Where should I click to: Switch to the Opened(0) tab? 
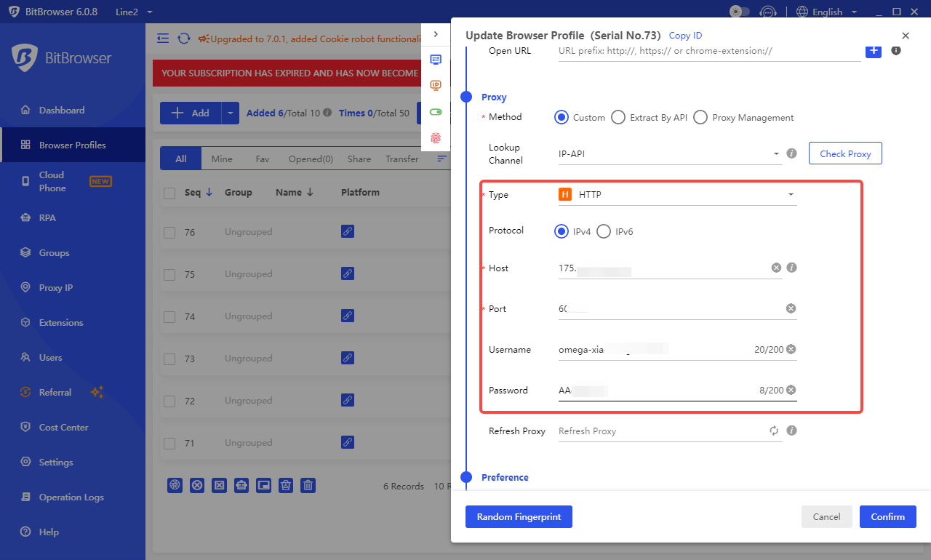coord(311,159)
